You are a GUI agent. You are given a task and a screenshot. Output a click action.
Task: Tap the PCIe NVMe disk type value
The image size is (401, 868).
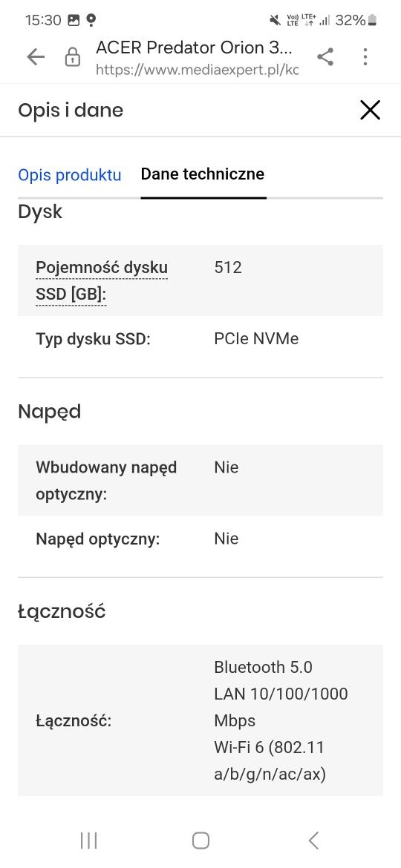click(256, 339)
